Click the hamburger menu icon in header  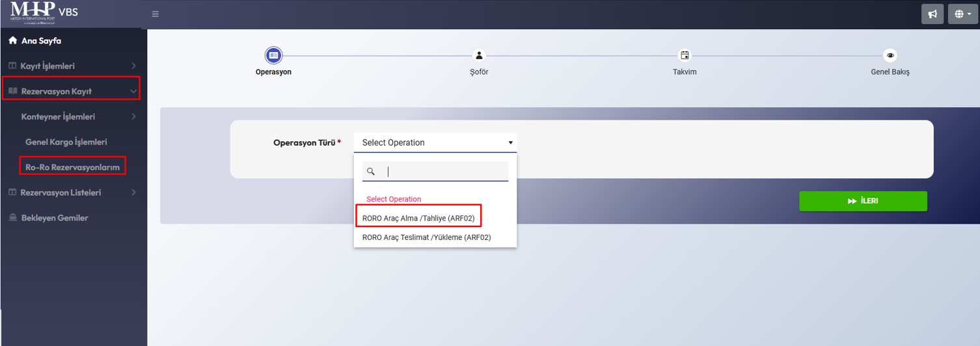156,14
